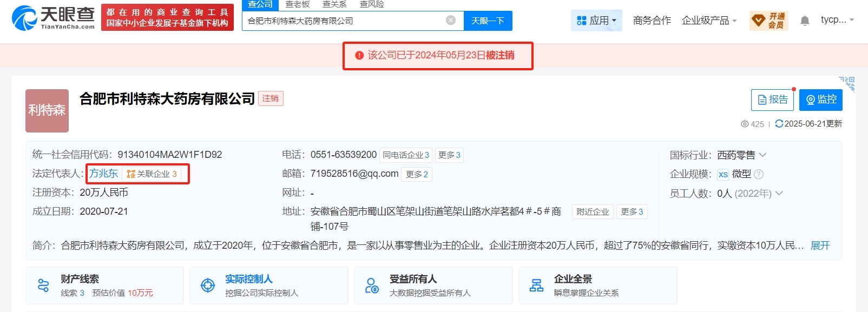Click the 监控 monitor button
Viewport: 868px width, 312px height.
pyautogui.click(x=821, y=100)
